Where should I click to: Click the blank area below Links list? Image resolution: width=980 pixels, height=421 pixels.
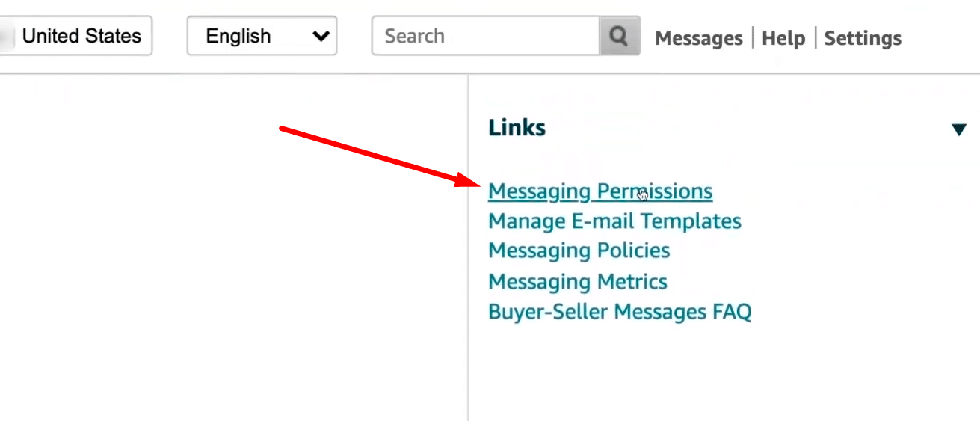[673, 374]
